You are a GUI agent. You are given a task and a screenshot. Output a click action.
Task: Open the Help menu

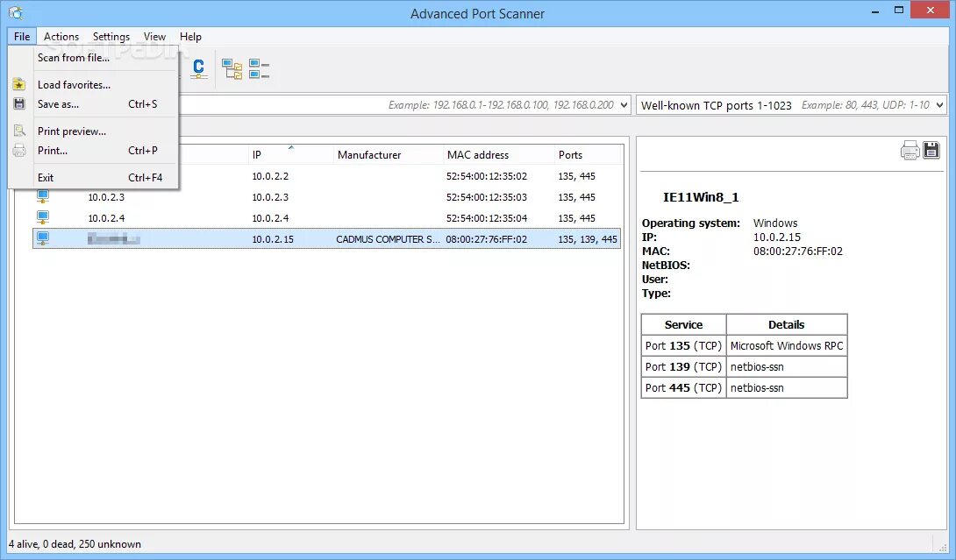190,37
